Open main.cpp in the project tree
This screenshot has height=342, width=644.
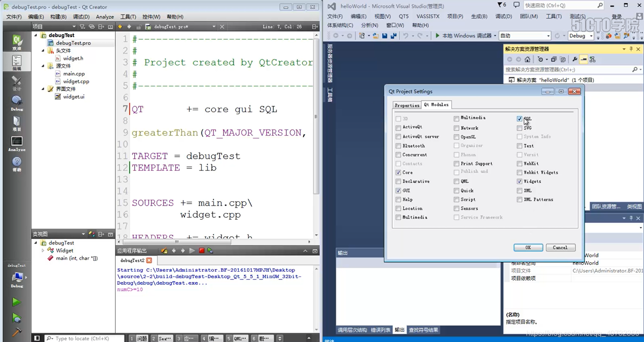(x=74, y=74)
